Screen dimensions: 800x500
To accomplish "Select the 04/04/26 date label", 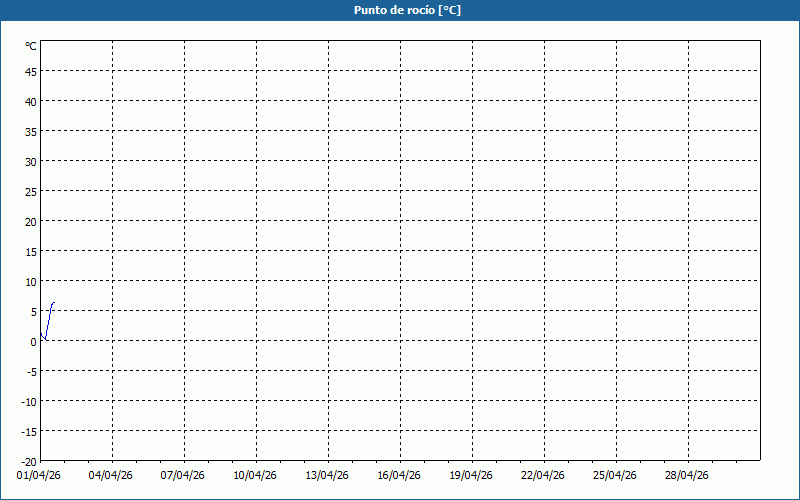I will tap(111, 475).
